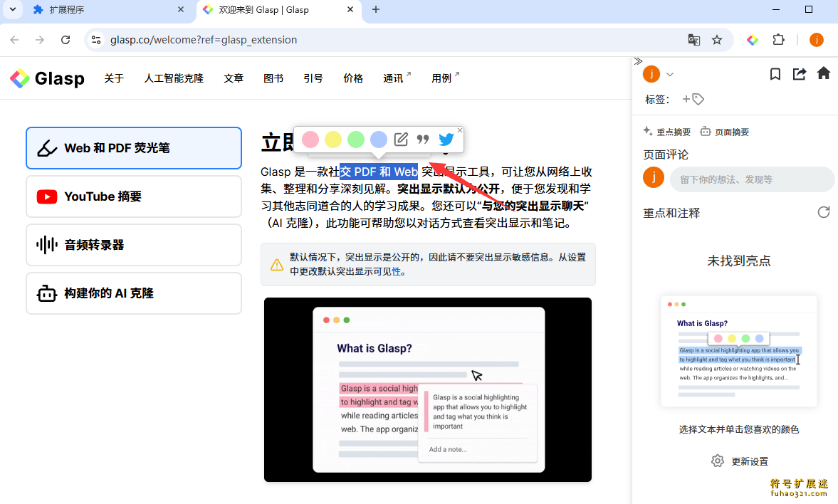Click the YouTube icon in sidebar tab
838x504 pixels.
point(47,196)
